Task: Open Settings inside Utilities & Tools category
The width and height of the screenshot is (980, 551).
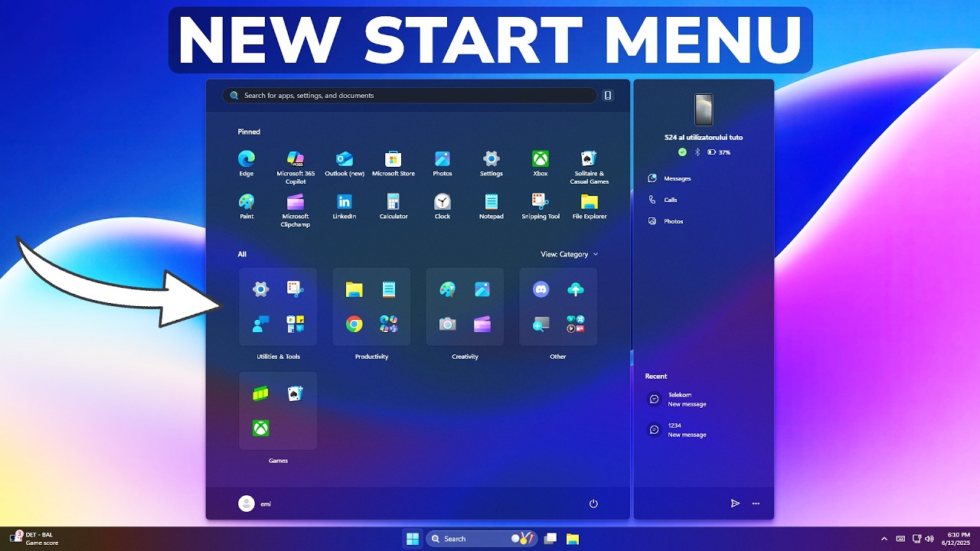Action: point(261,289)
